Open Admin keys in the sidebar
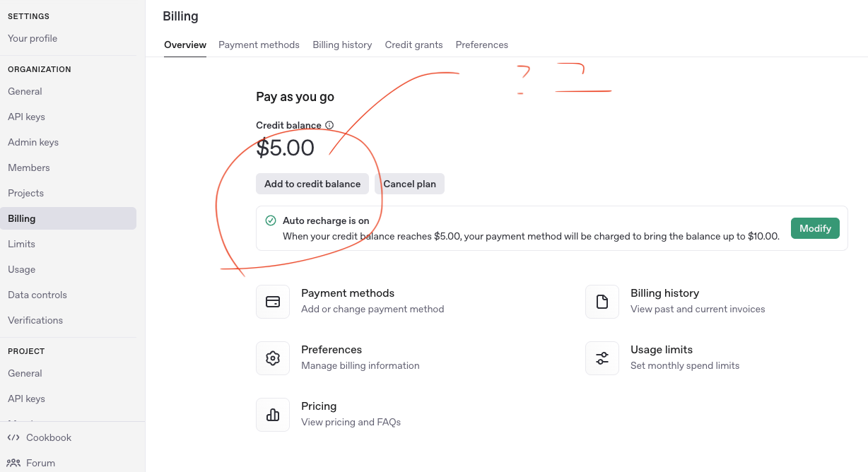The width and height of the screenshot is (868, 472). click(x=33, y=142)
